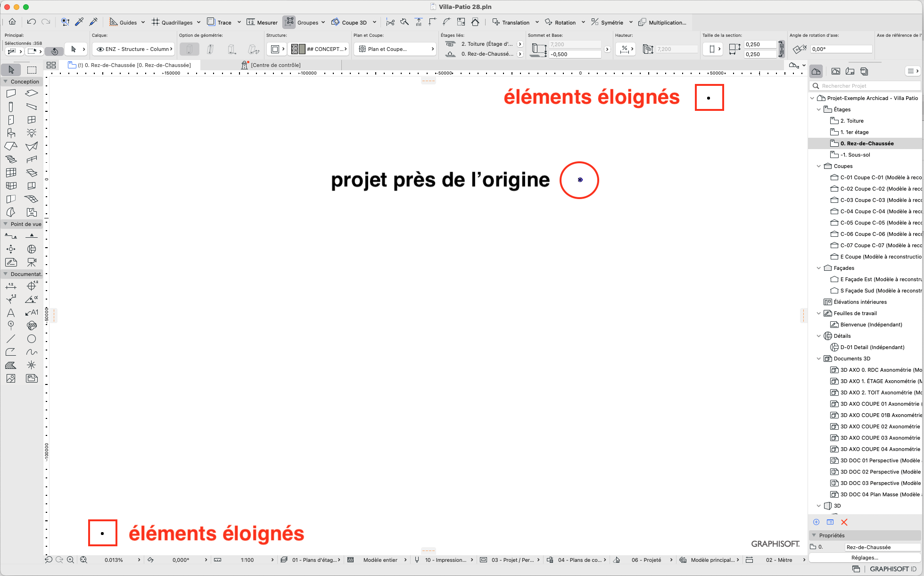
Task: Select the Camera tool
Action: (x=32, y=262)
